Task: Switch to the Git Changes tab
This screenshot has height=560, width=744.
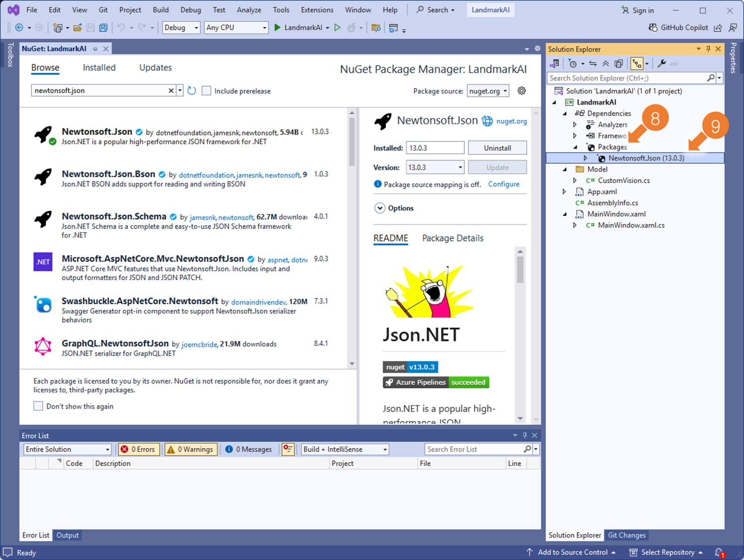Action: pos(627,535)
